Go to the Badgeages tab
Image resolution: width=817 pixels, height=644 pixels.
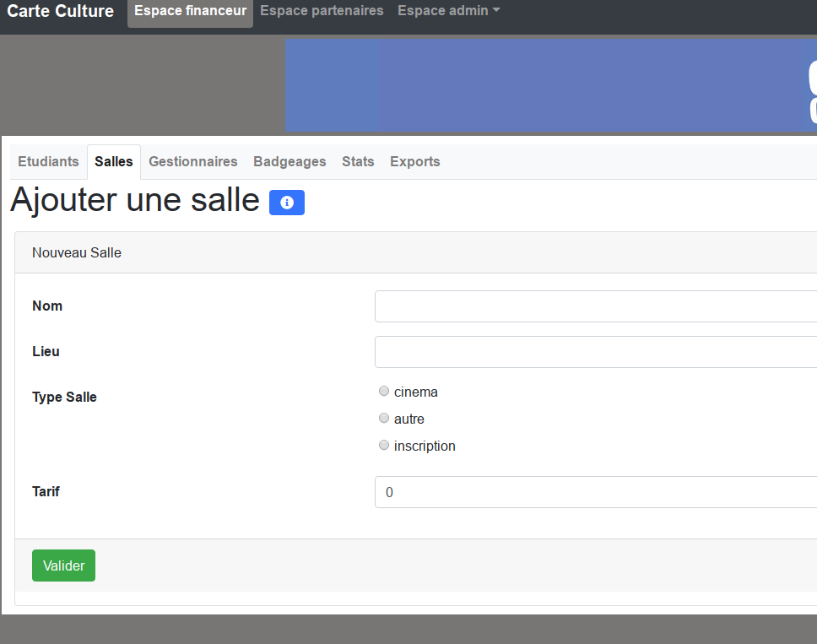(x=289, y=161)
